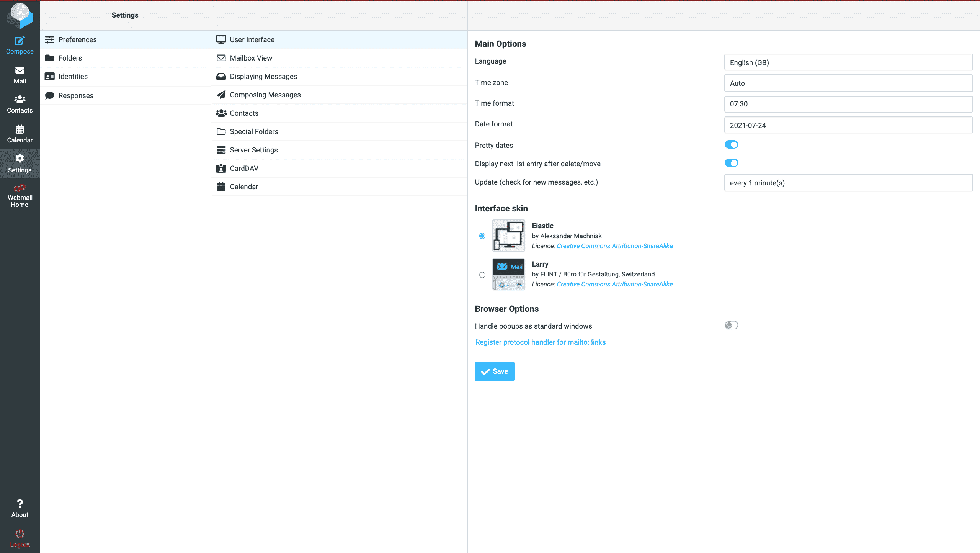This screenshot has height=553, width=980.
Task: Select the Identities card icon
Action: tap(49, 76)
